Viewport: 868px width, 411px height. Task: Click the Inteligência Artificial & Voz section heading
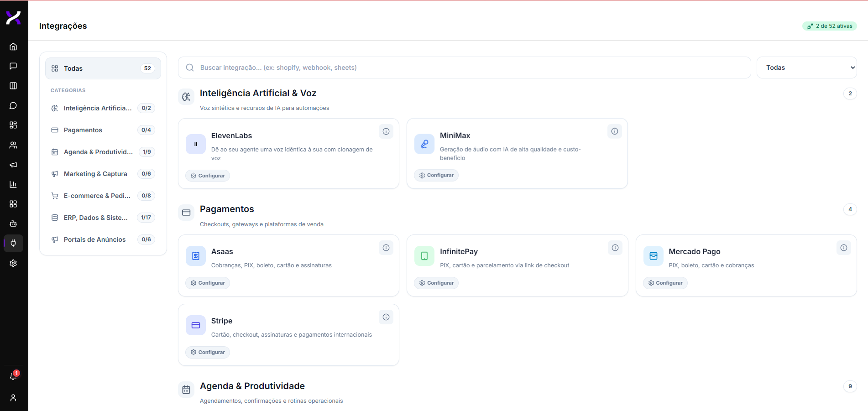tap(258, 93)
